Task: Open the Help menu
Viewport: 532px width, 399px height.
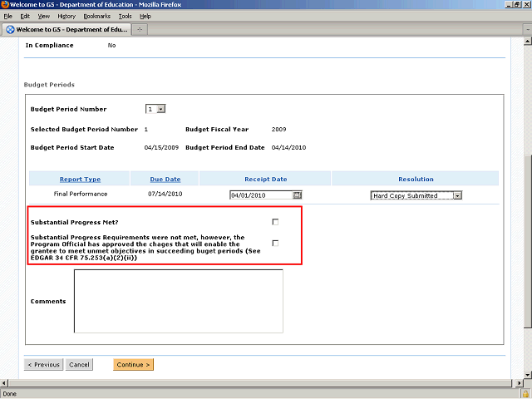Action: tap(145, 17)
